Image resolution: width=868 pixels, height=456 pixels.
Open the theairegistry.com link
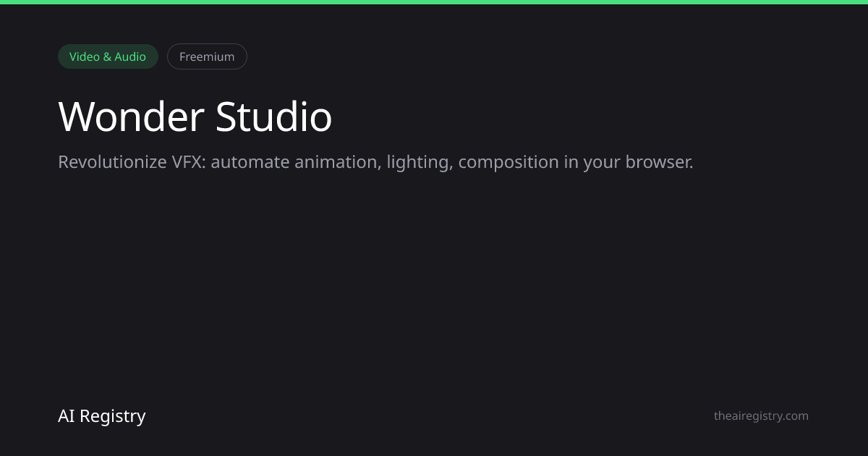pyautogui.click(x=761, y=415)
